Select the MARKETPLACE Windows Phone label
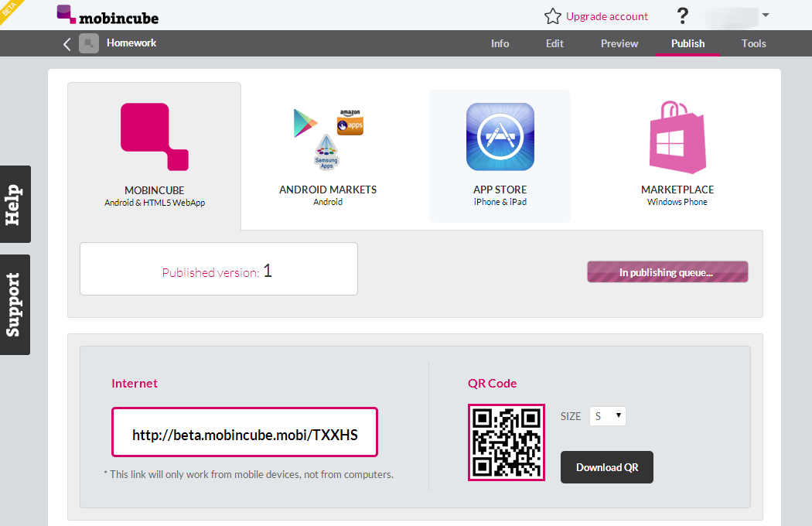 [x=677, y=196]
